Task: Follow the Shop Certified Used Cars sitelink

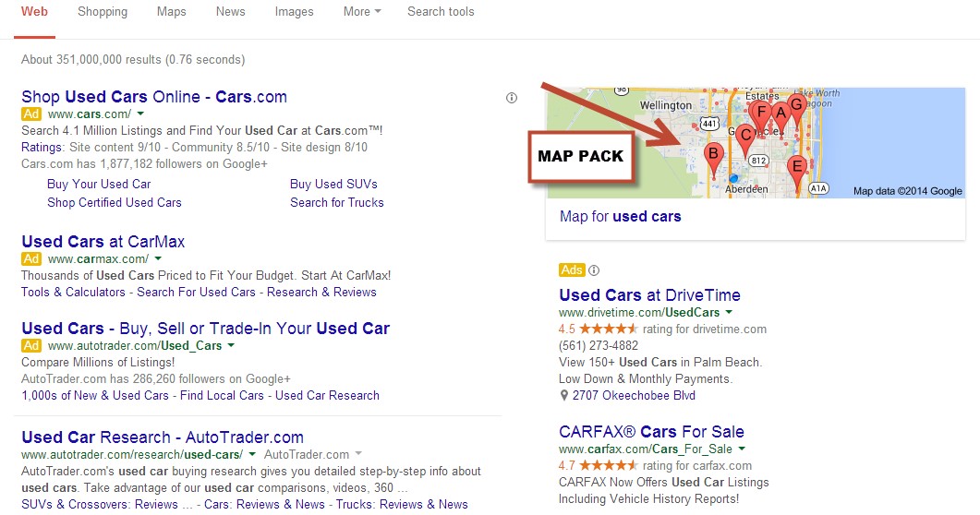Action: 115,203
